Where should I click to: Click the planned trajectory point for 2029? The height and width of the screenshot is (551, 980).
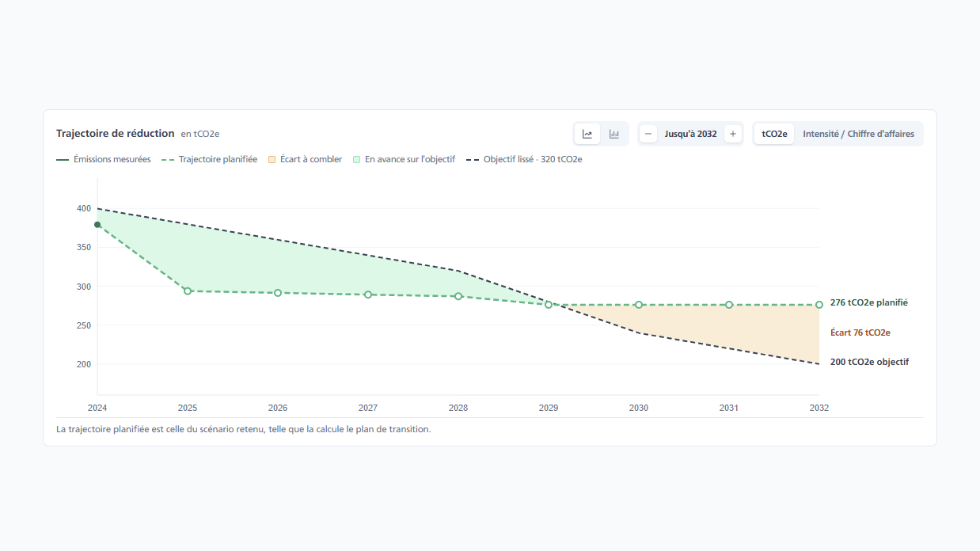[549, 305]
